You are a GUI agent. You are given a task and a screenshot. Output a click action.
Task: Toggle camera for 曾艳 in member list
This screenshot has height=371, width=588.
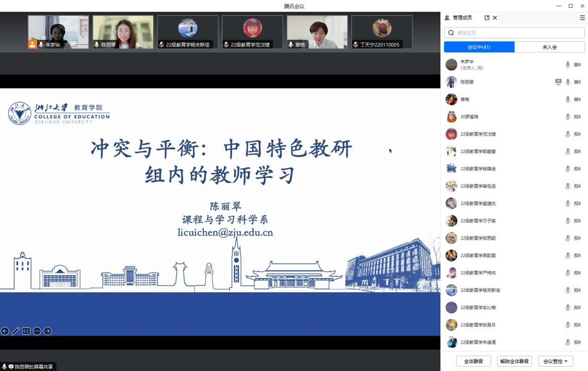[x=577, y=99]
